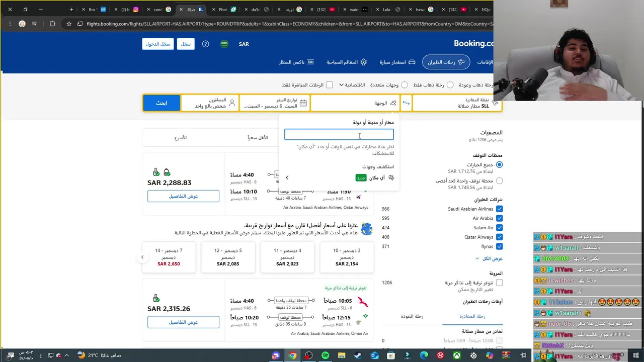Select the SAR currency button

[244, 44]
